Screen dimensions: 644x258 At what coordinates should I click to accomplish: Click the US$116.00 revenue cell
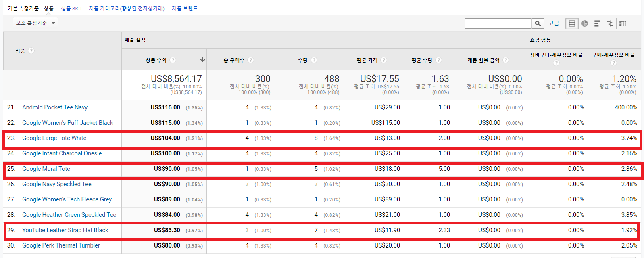(x=165, y=107)
